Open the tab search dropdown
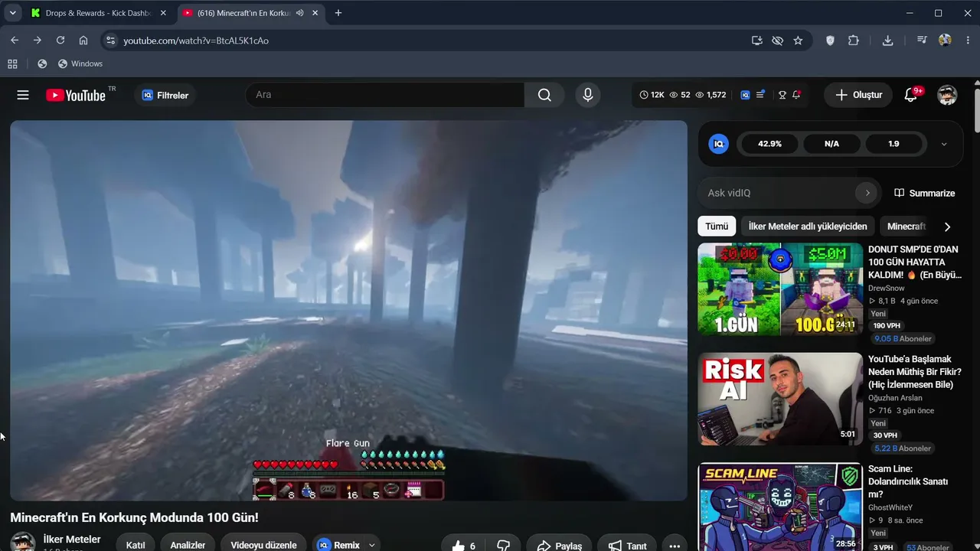This screenshot has width=980, height=551. pyautogui.click(x=12, y=13)
